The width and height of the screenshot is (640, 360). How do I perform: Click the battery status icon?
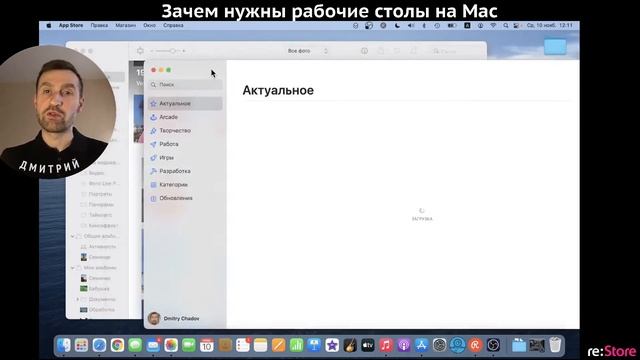tap(452, 25)
